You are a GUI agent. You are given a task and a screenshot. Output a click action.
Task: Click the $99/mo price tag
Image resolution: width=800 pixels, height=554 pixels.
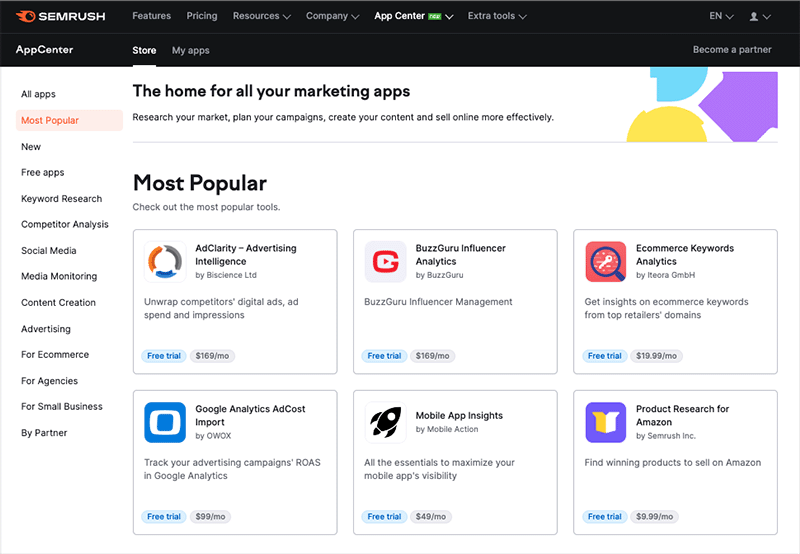pyautogui.click(x=210, y=517)
